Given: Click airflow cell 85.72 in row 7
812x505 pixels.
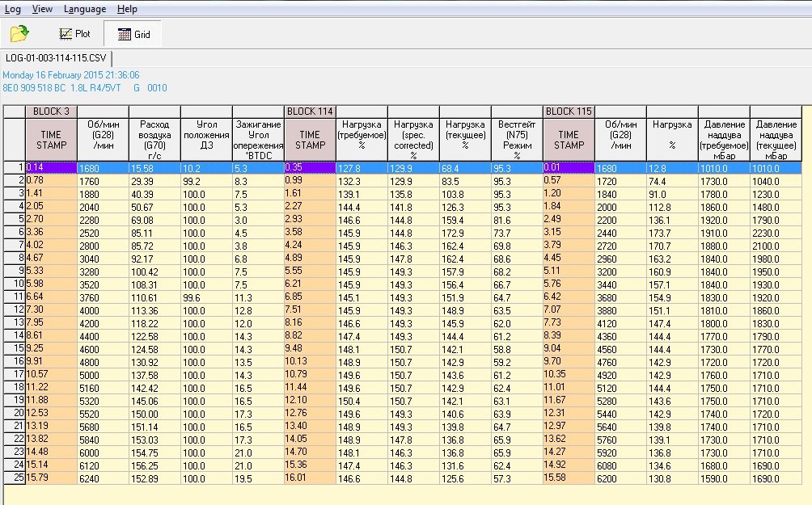Looking at the screenshot, I should (x=154, y=246).
